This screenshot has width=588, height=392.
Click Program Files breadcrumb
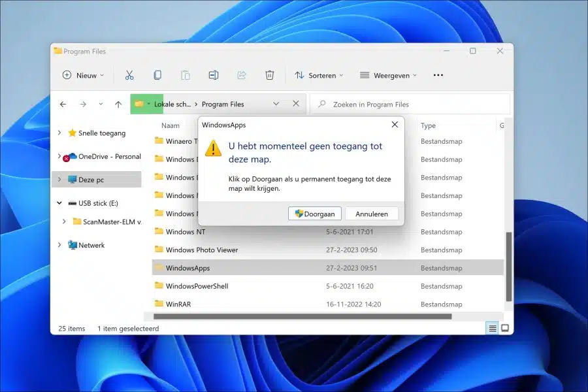pyautogui.click(x=223, y=105)
